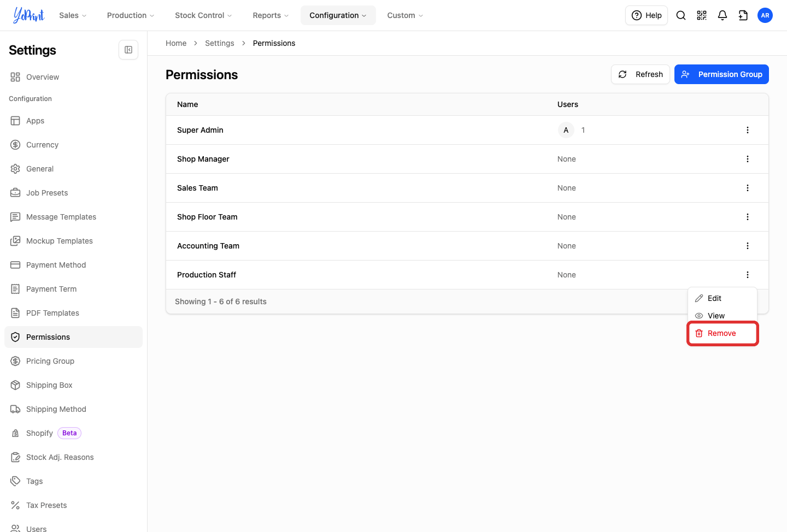787x532 pixels.
Task: Click the Refresh button
Action: 641,74
